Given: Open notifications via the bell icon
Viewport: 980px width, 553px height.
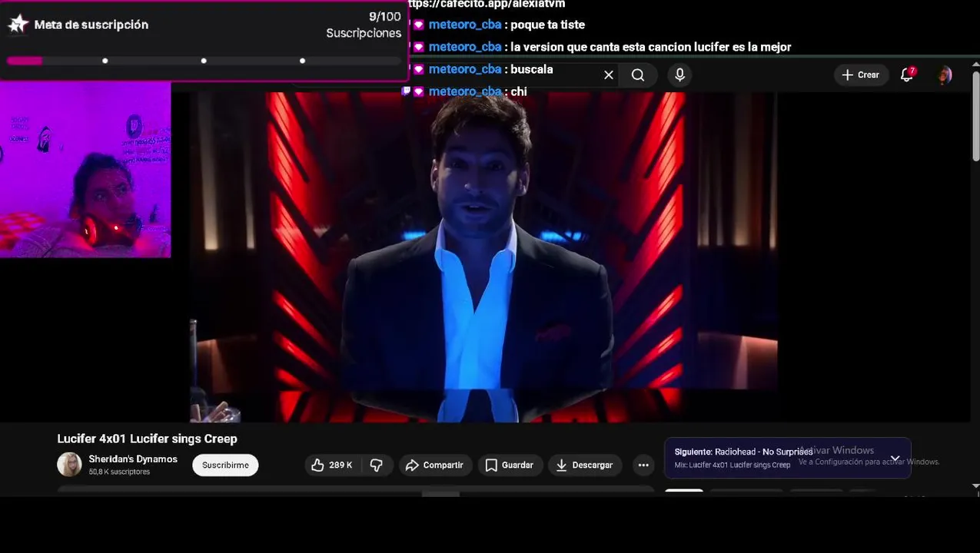Looking at the screenshot, I should (x=907, y=75).
